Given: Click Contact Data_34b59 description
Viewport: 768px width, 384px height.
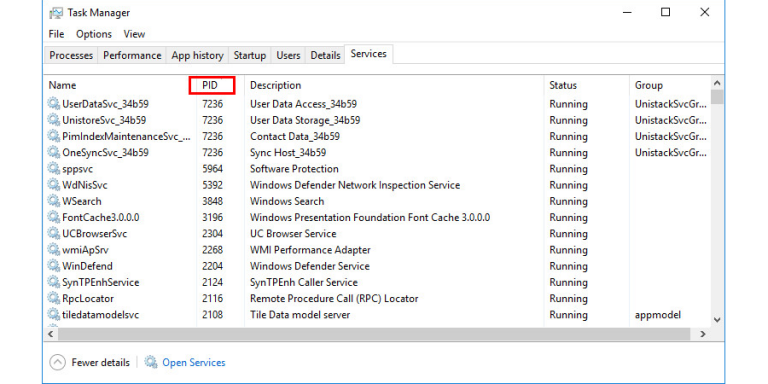Looking at the screenshot, I should pyautogui.click(x=295, y=136).
